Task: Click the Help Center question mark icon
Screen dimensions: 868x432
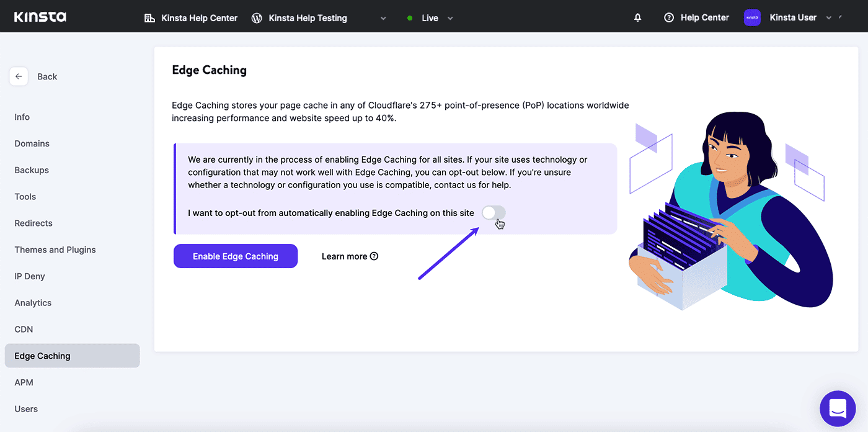Action: pos(668,17)
